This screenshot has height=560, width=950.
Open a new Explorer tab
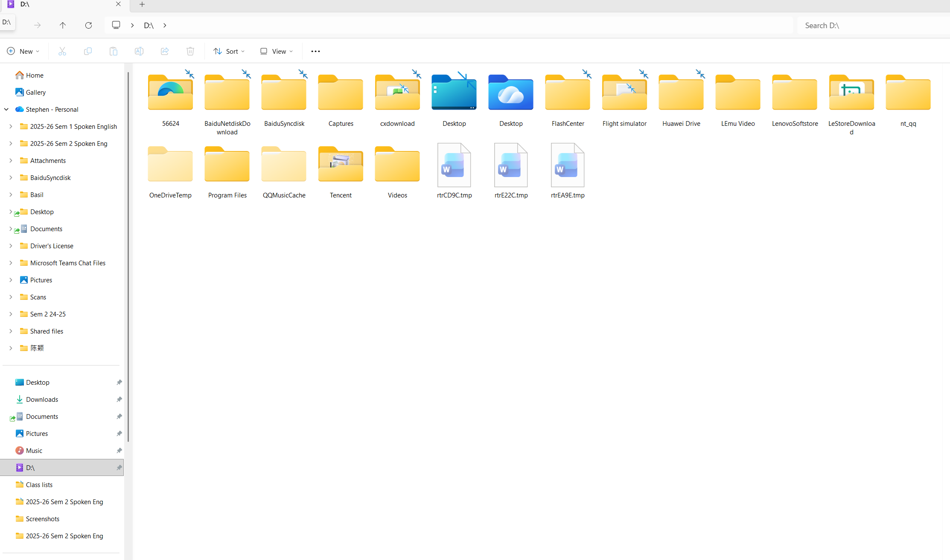tap(142, 4)
